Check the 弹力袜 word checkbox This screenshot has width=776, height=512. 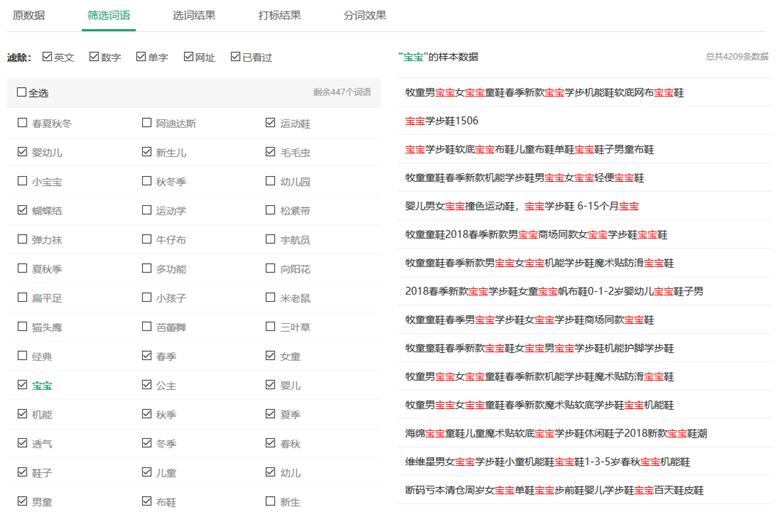(x=22, y=239)
